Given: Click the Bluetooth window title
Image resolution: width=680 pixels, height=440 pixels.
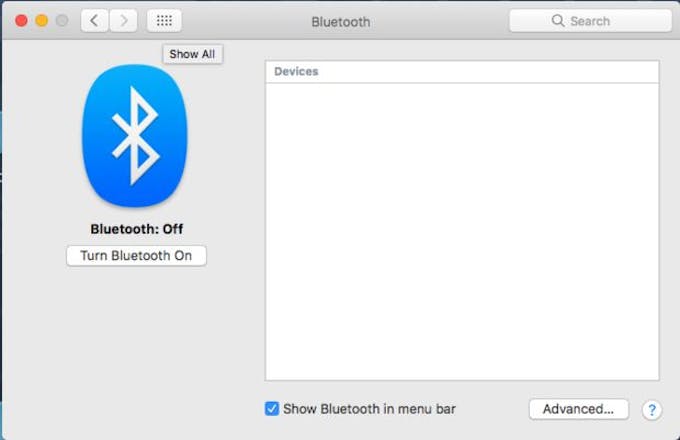Looking at the screenshot, I should pyautogui.click(x=341, y=22).
